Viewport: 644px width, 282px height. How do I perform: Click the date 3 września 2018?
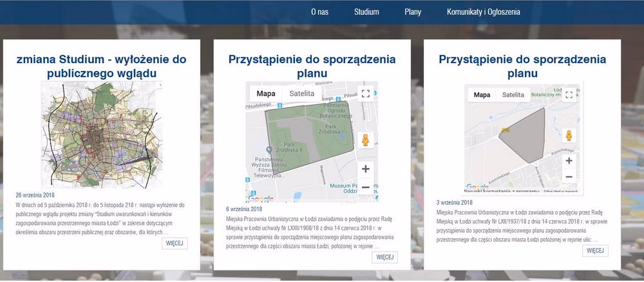(454, 202)
